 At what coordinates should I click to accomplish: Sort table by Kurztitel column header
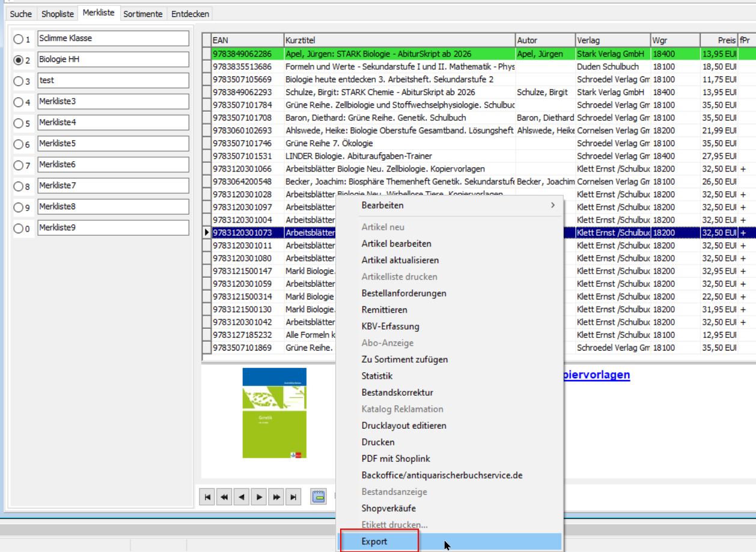coord(400,40)
